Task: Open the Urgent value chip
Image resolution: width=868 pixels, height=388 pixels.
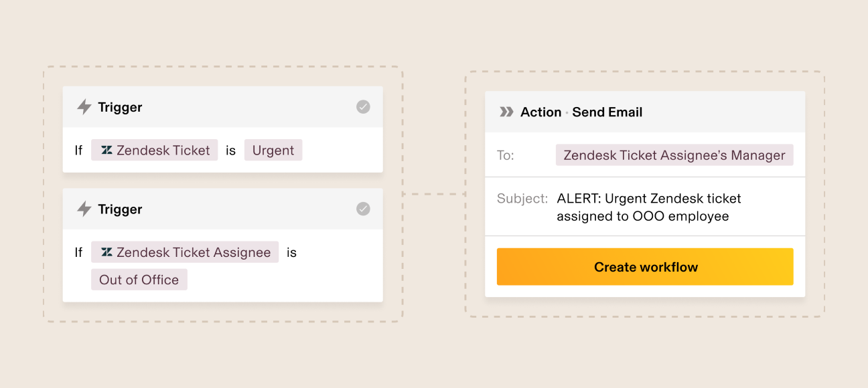Action: [x=273, y=151]
